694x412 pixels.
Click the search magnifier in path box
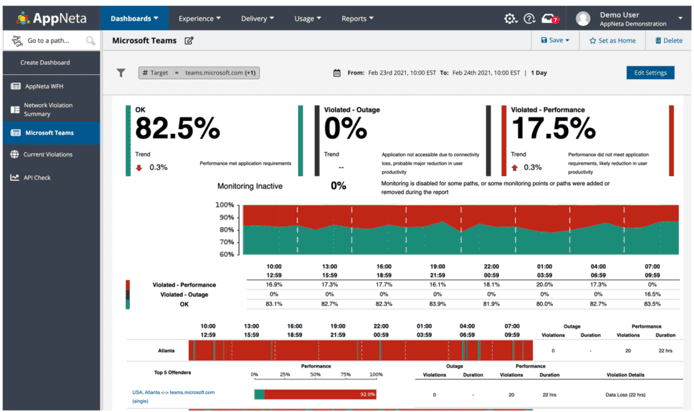tap(91, 41)
